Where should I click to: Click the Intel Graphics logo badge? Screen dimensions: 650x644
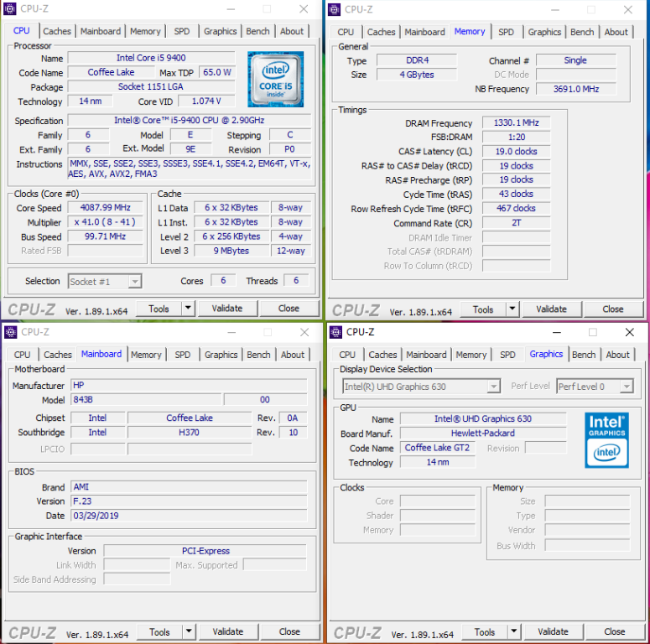[x=607, y=440]
